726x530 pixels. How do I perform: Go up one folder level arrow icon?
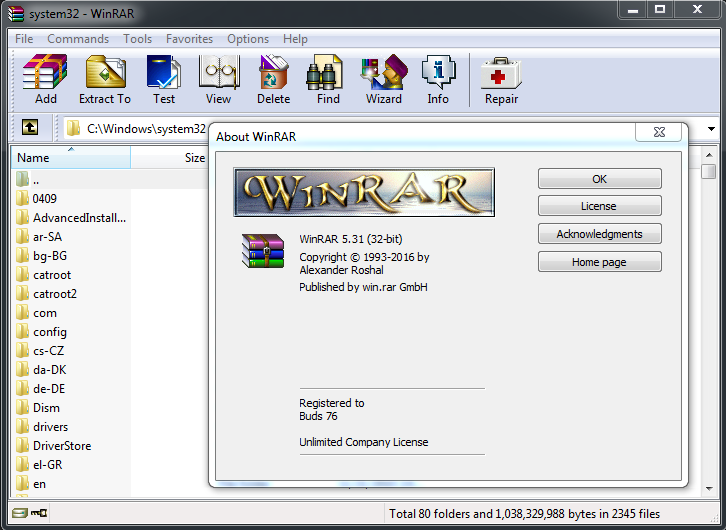pos(30,127)
